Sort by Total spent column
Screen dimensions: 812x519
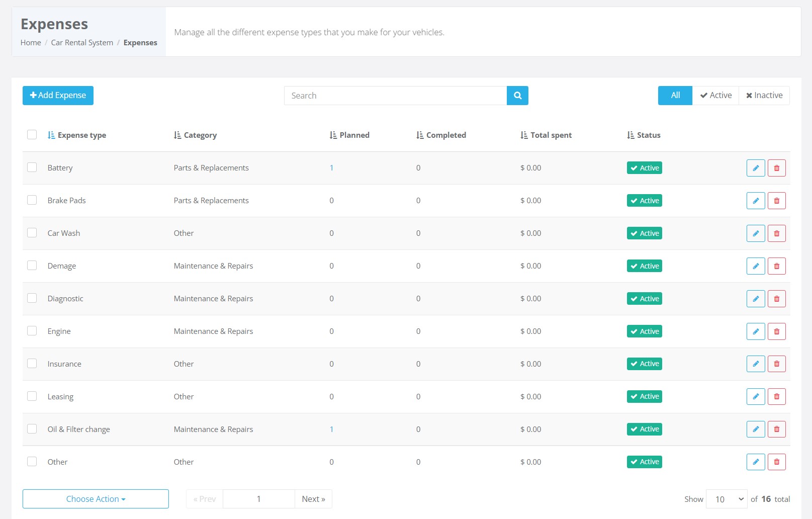pyautogui.click(x=546, y=135)
